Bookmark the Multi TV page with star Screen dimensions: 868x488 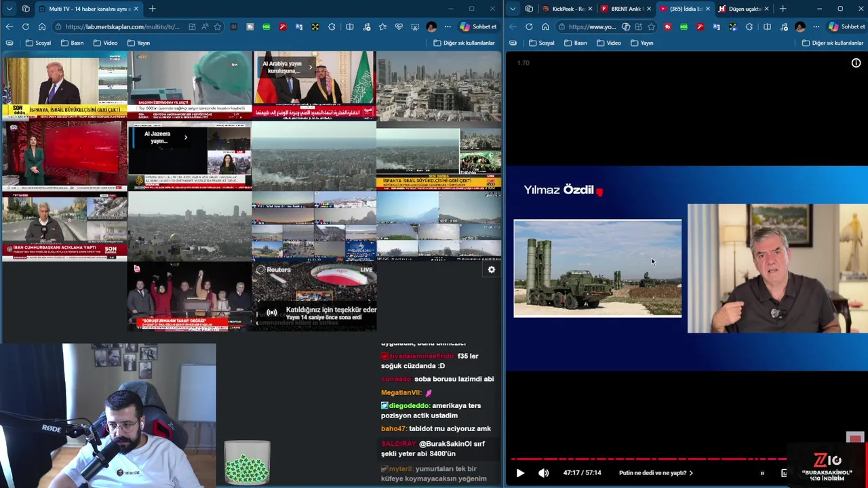point(218,26)
